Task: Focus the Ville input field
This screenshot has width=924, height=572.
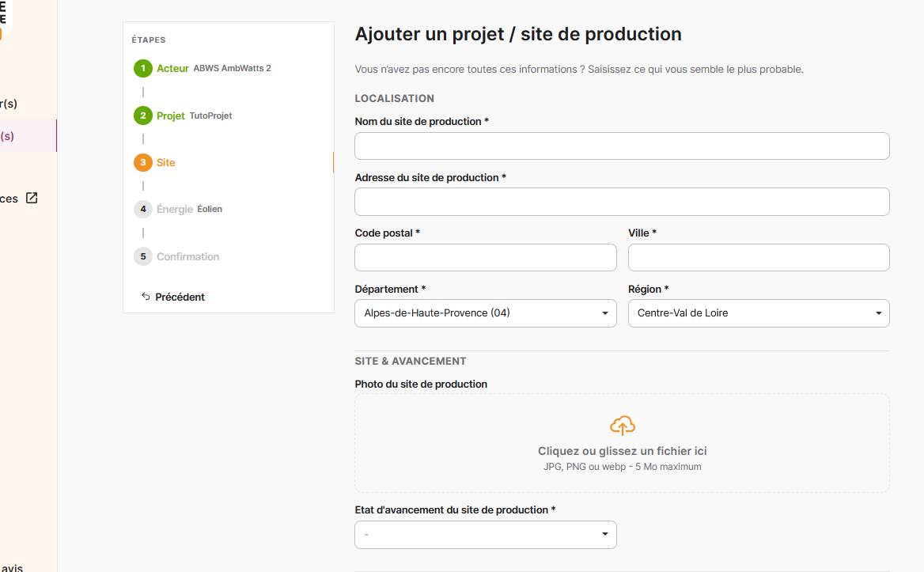Action: (x=759, y=257)
